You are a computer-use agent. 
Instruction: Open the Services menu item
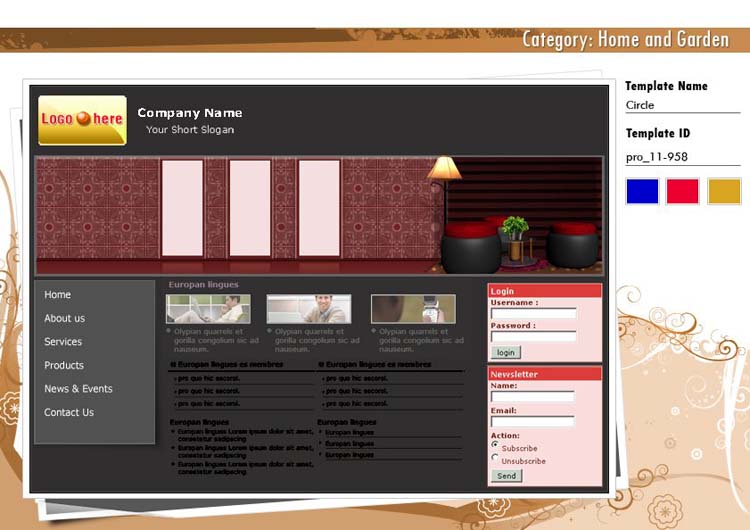coord(63,342)
